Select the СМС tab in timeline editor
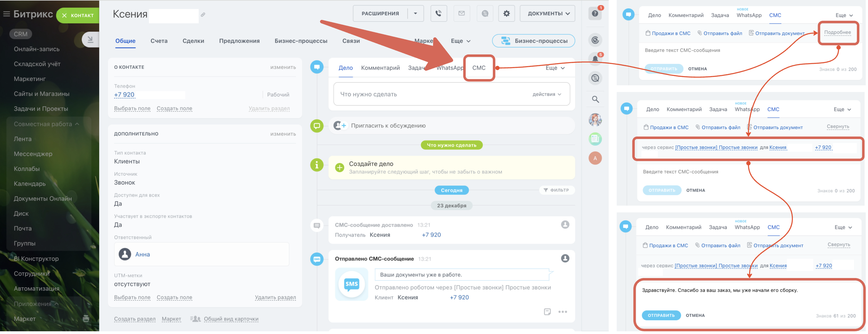 tap(479, 68)
